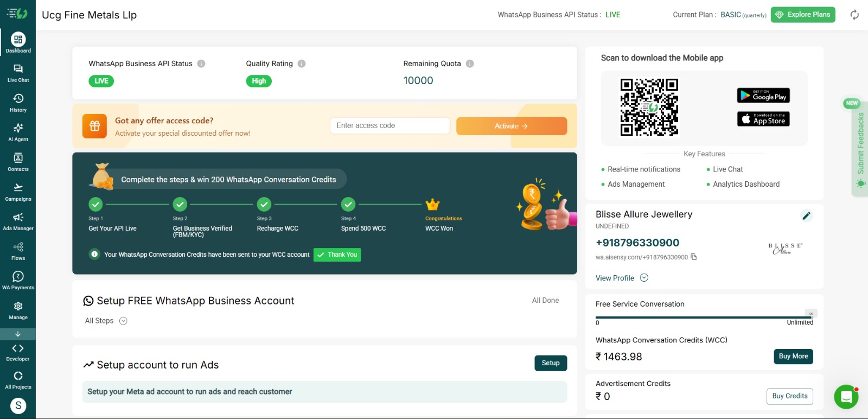
Task: Expand sidebar with the down arrow
Action: click(x=18, y=334)
